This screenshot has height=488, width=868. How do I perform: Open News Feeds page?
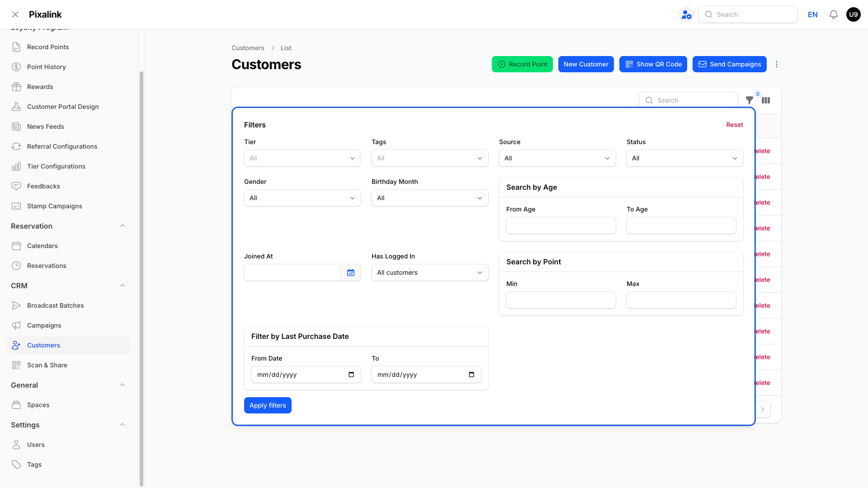tap(69, 127)
